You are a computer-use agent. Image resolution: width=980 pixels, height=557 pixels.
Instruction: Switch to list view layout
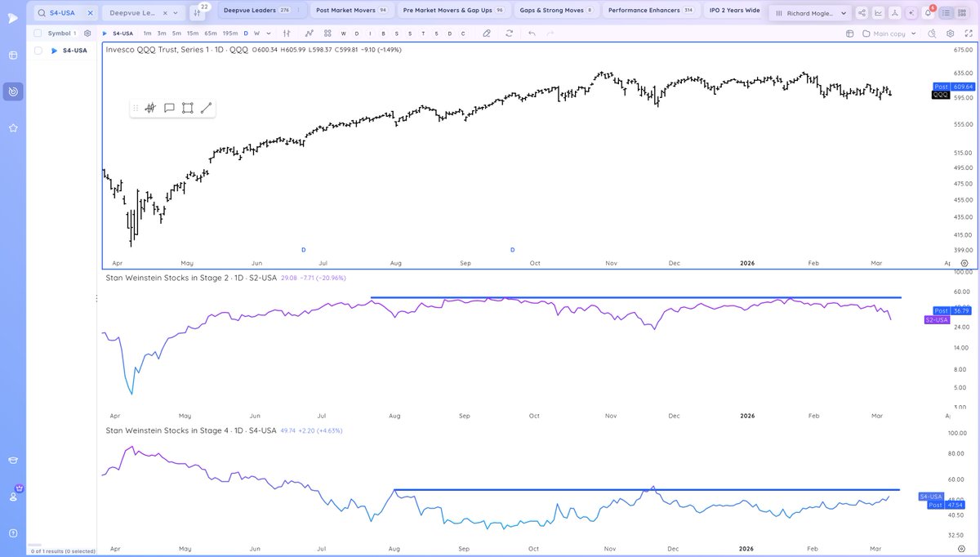(947, 13)
